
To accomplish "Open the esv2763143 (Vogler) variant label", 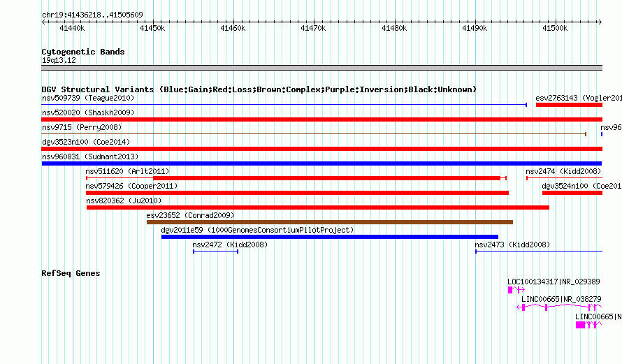I will (x=579, y=98).
